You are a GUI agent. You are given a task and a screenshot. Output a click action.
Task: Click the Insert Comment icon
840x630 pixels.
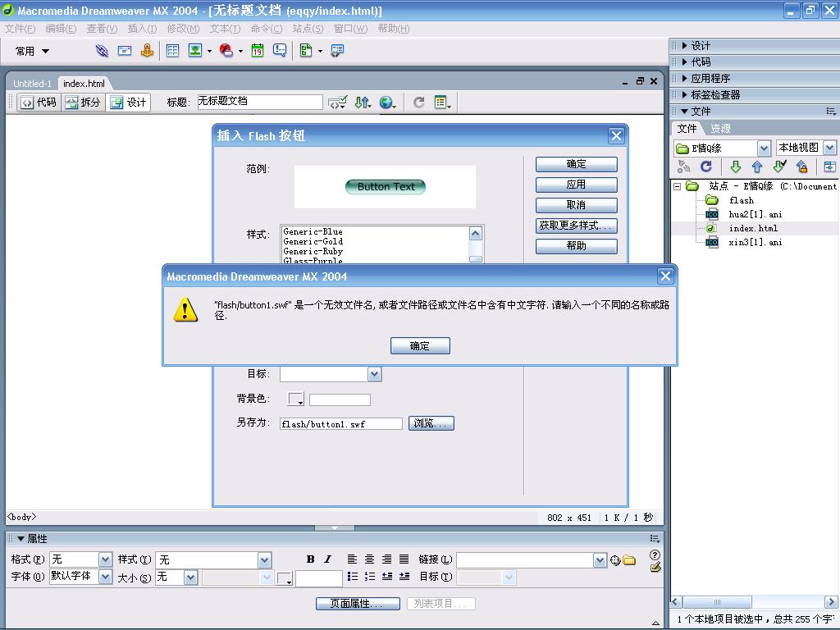[x=280, y=51]
